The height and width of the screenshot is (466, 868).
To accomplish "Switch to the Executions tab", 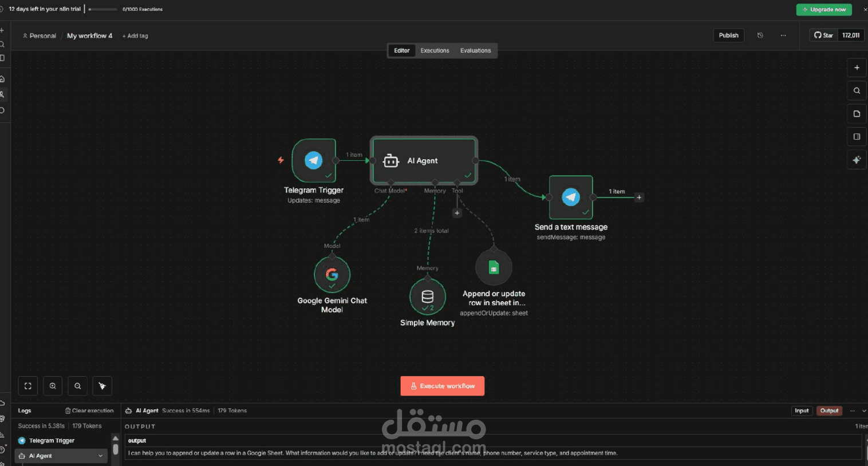I will coord(435,50).
